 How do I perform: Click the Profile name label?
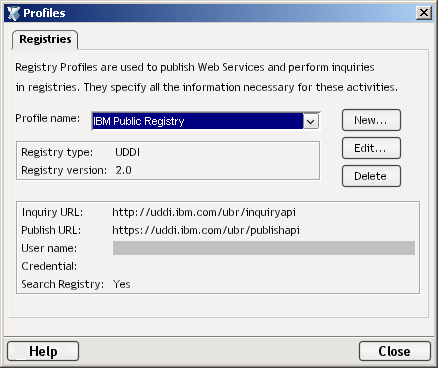(48, 118)
